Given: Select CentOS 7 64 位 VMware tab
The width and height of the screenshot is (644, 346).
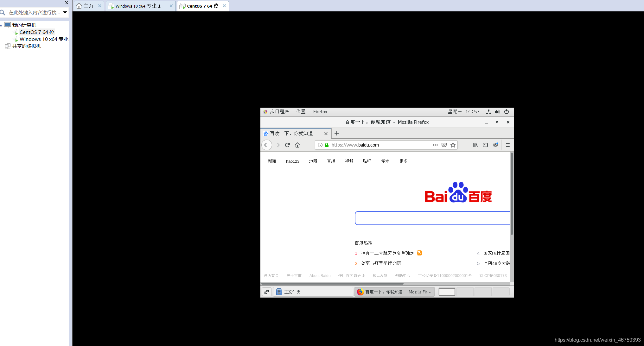Looking at the screenshot, I should tap(202, 6).
